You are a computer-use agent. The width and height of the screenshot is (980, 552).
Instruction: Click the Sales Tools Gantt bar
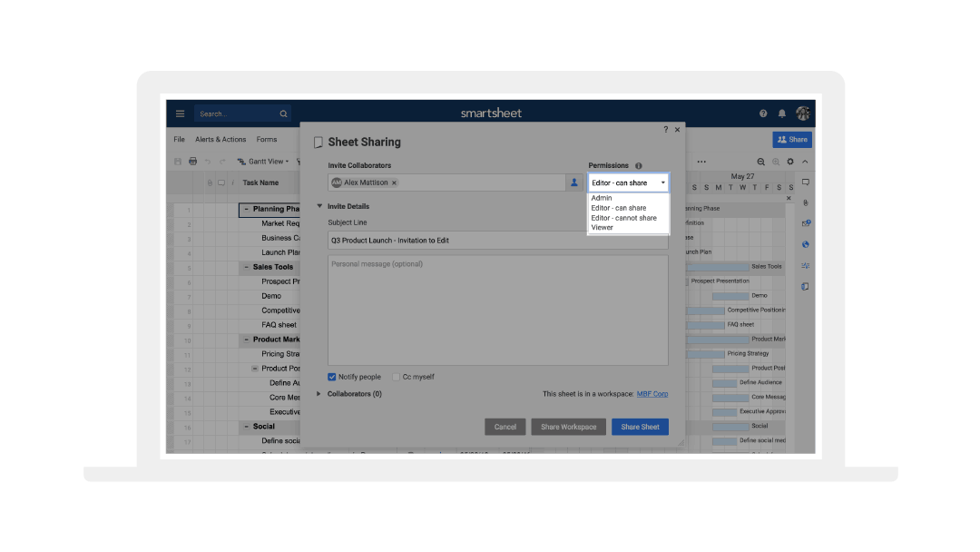coord(718,266)
